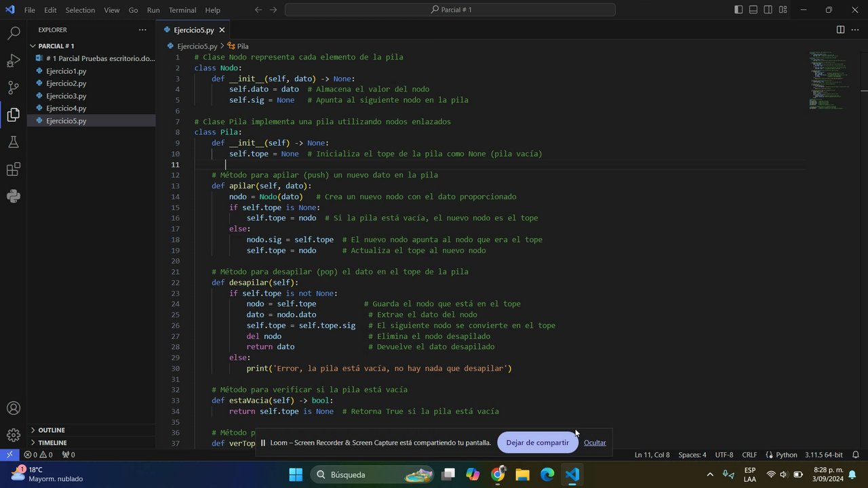Open the Extensions view
The height and width of the screenshot is (488, 868).
pos(13,169)
